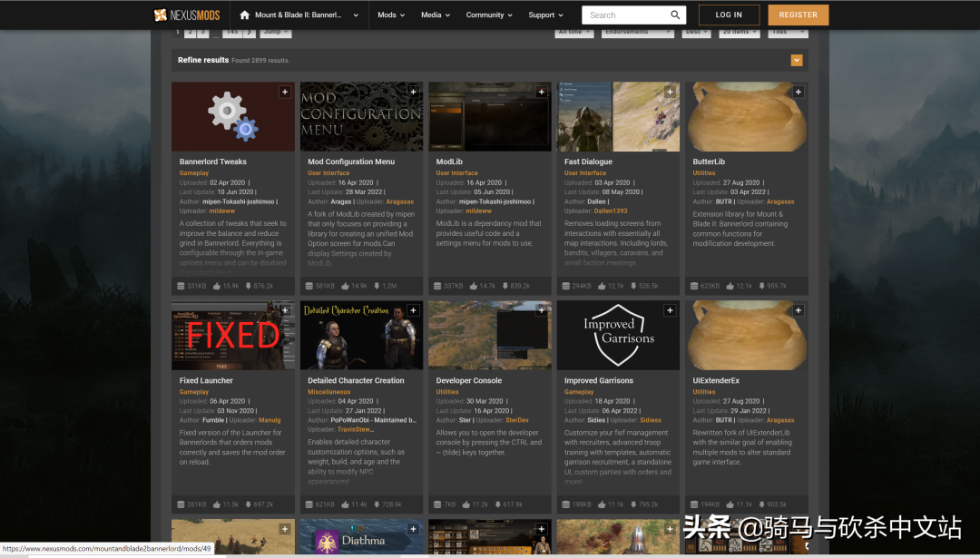Click plus icon on Detailed Character Creation thumbnail
Viewport: 980px width, 558px height.
[x=413, y=310]
